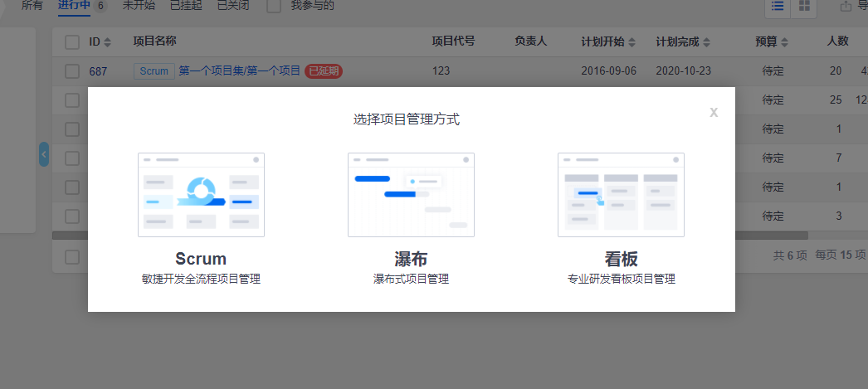Click 敏捷开发全流程项目管理 description

201,280
